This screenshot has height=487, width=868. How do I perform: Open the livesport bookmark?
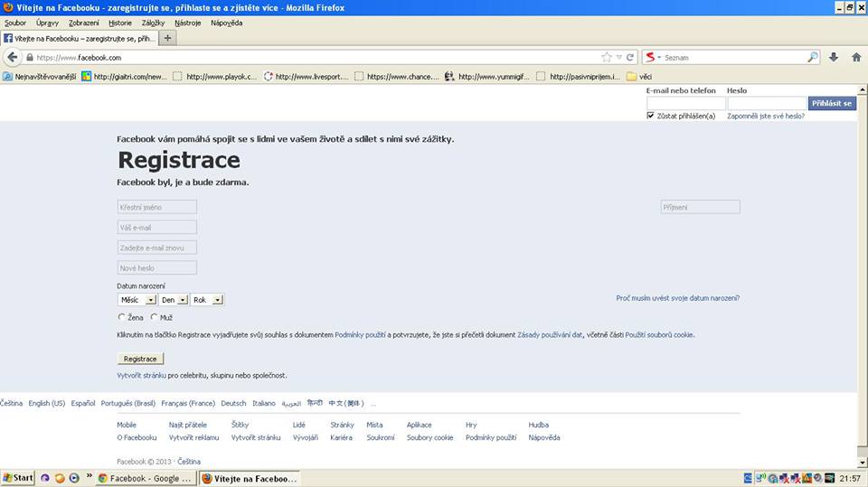point(307,77)
